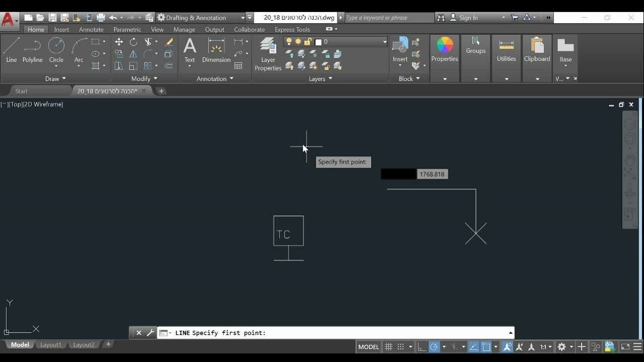Select the Line tool
The height and width of the screenshot is (362, 644).
[11, 50]
